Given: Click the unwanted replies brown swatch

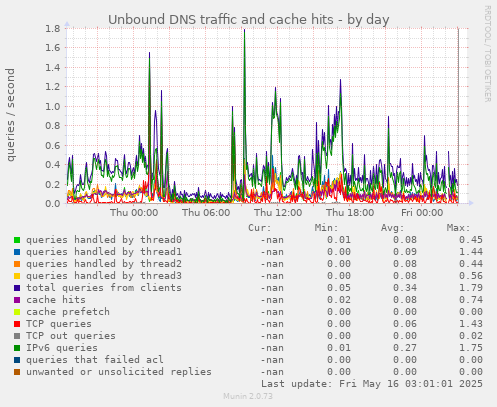Looking at the screenshot, I should [17, 372].
